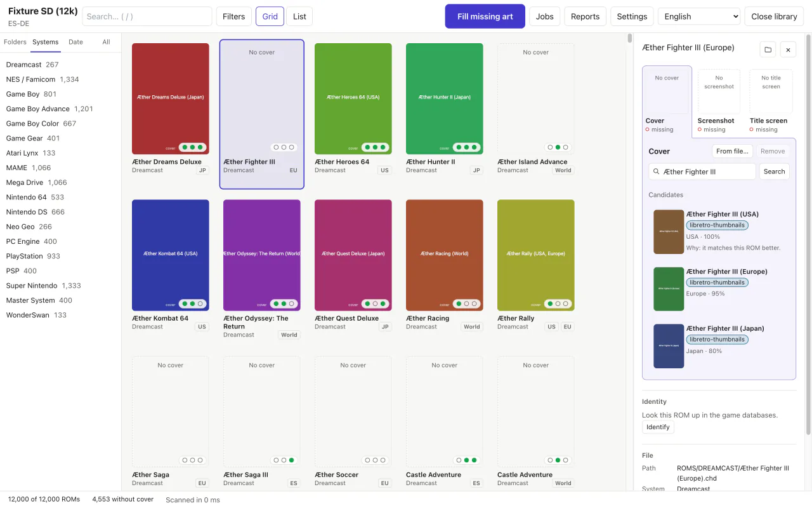Open language dropdown showing English

699,17
